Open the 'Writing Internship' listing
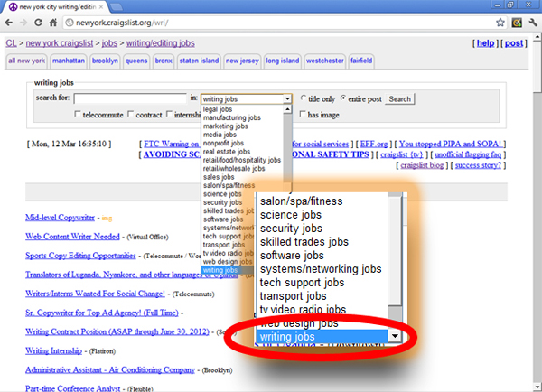 pyautogui.click(x=53, y=350)
